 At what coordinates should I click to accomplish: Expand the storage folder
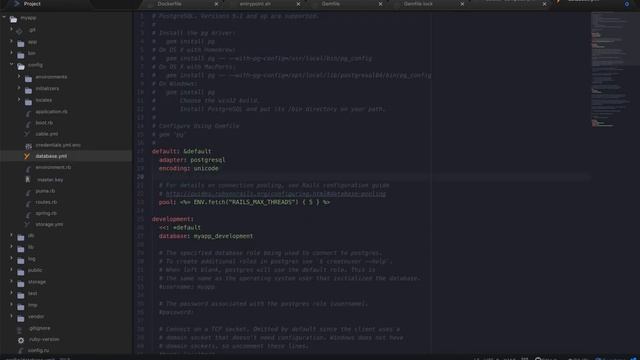[11, 281]
